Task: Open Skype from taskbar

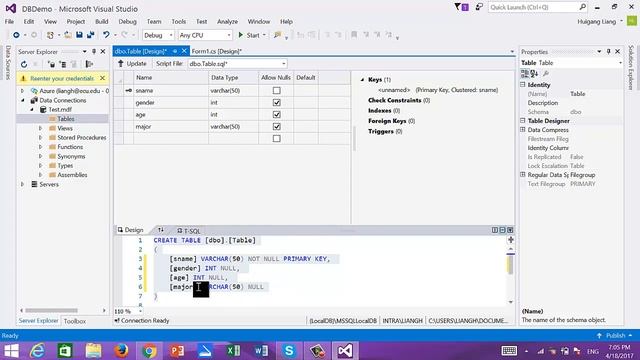Action: click(289, 351)
